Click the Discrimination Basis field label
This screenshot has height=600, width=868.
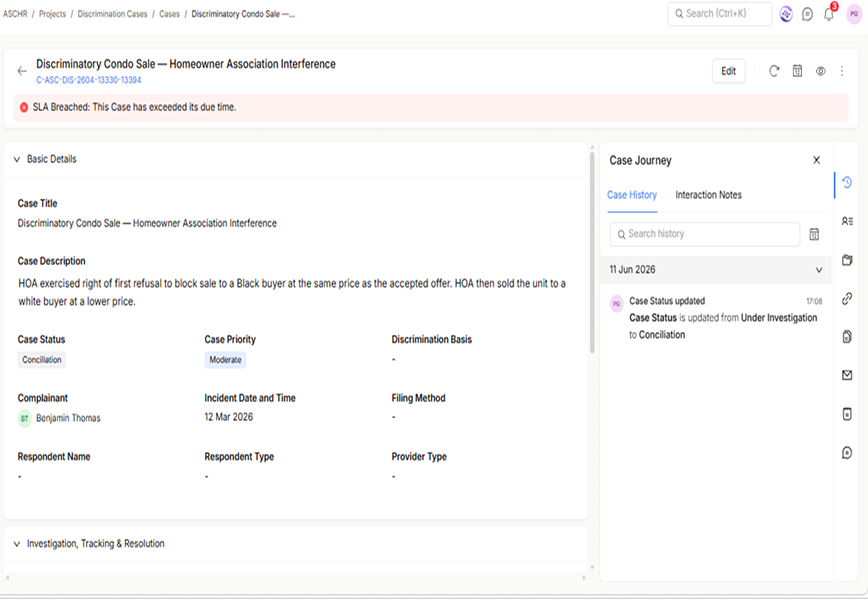pos(432,339)
